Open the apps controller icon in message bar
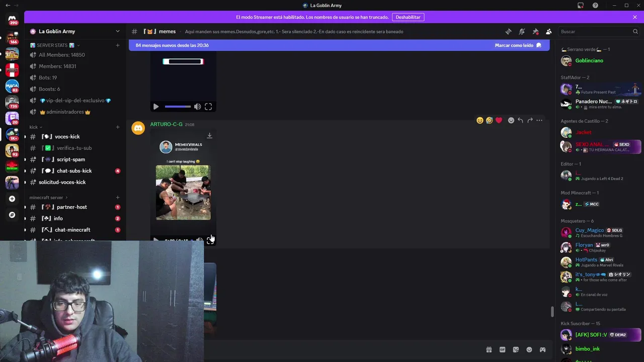 pos(543,349)
